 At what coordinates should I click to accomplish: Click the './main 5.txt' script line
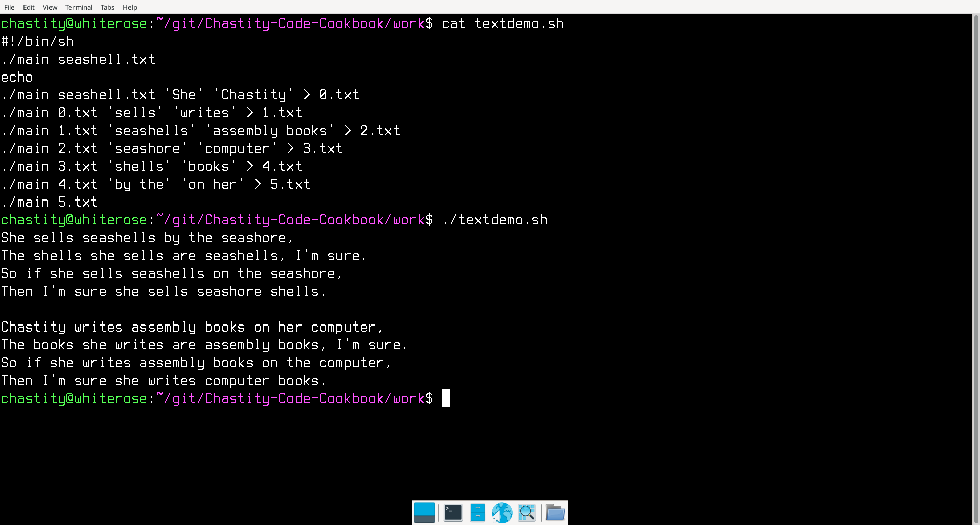click(x=50, y=202)
